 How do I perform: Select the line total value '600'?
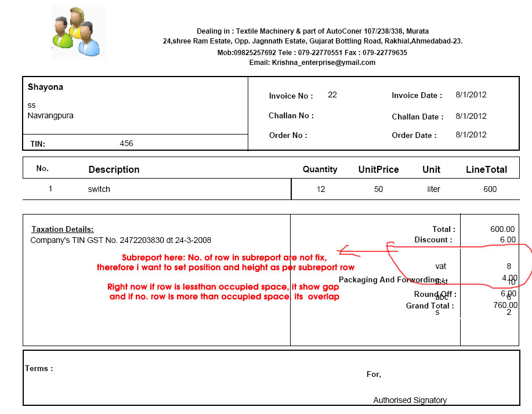(490, 189)
